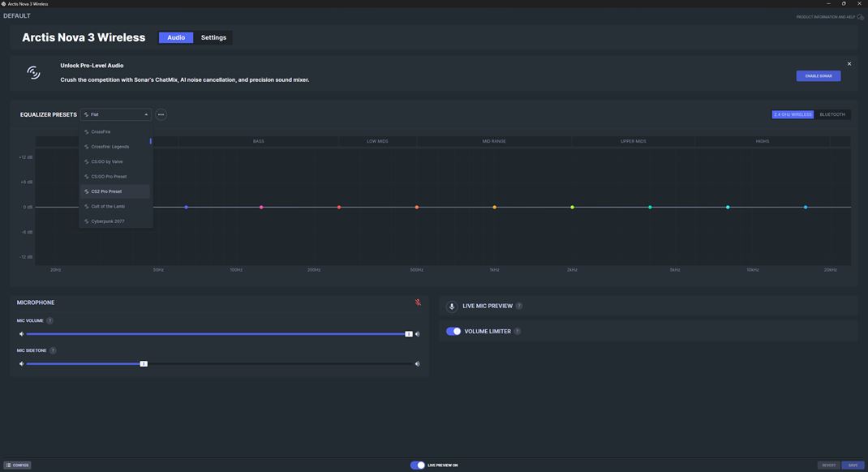Toggle the Live Preview On switch
Viewport: 868px width, 472px height.
tap(418, 465)
